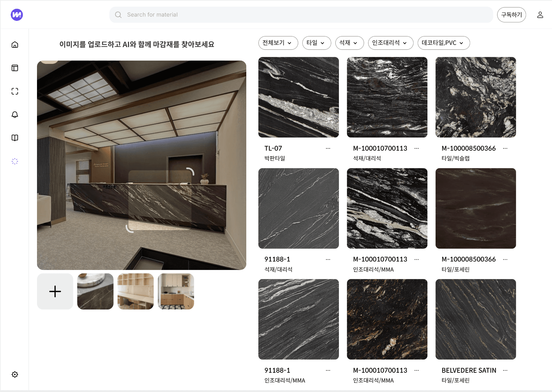Open 91188-1 석재/대리석 material image
The image size is (552, 392).
(x=298, y=208)
